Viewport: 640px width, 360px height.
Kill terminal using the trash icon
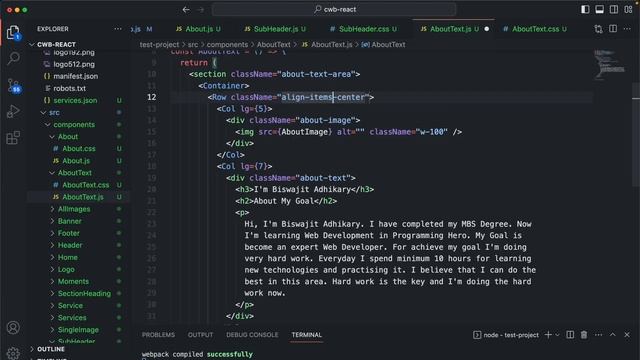(x=584, y=335)
